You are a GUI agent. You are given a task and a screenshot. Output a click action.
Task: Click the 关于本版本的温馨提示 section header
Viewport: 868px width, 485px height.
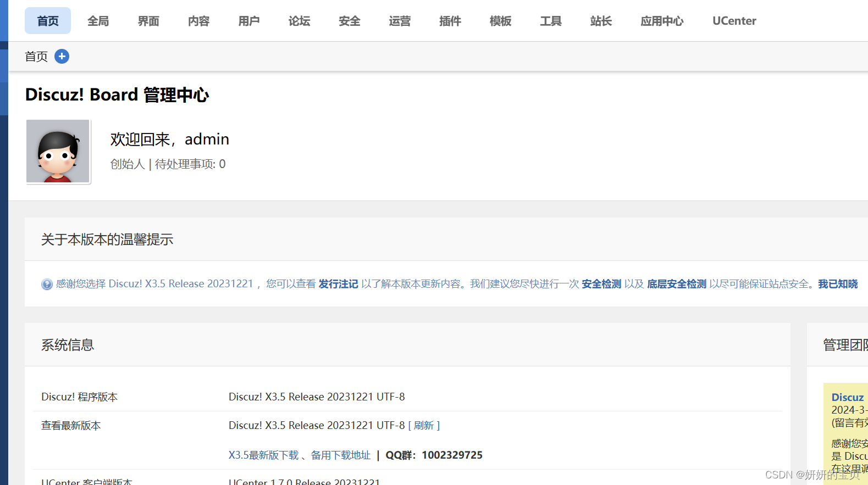pyautogui.click(x=107, y=239)
